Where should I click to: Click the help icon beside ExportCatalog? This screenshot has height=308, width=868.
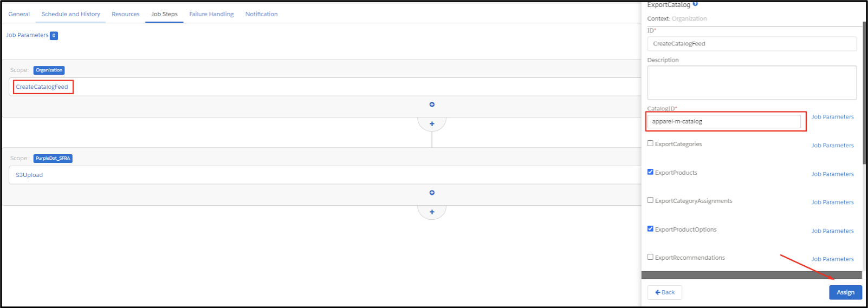pyautogui.click(x=695, y=4)
